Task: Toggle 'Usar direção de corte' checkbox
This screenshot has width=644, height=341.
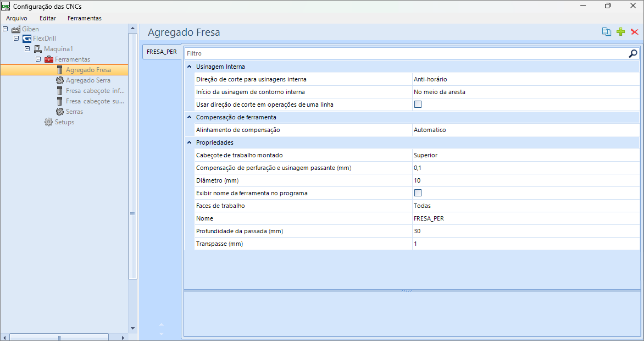Action: (x=418, y=105)
